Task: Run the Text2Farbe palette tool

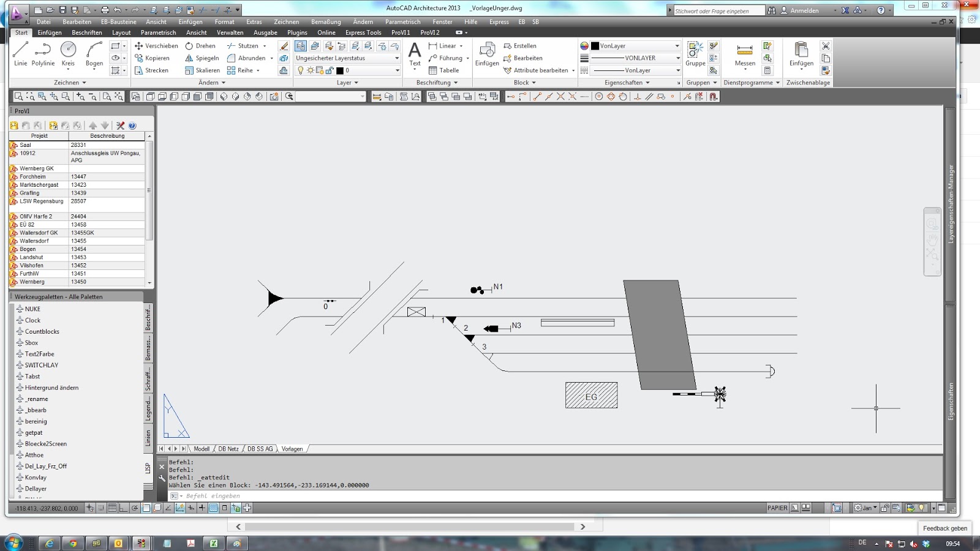Action: click(39, 354)
